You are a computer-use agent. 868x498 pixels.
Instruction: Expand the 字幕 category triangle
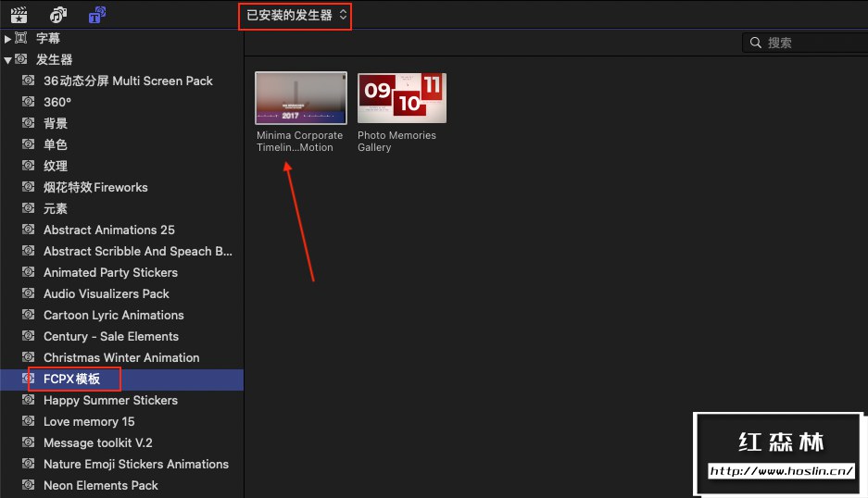(7, 39)
